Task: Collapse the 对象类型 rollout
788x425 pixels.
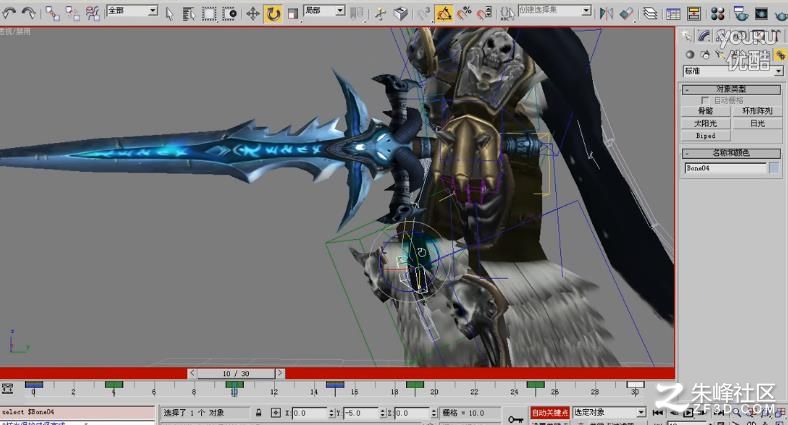Action: pyautogui.click(x=731, y=89)
